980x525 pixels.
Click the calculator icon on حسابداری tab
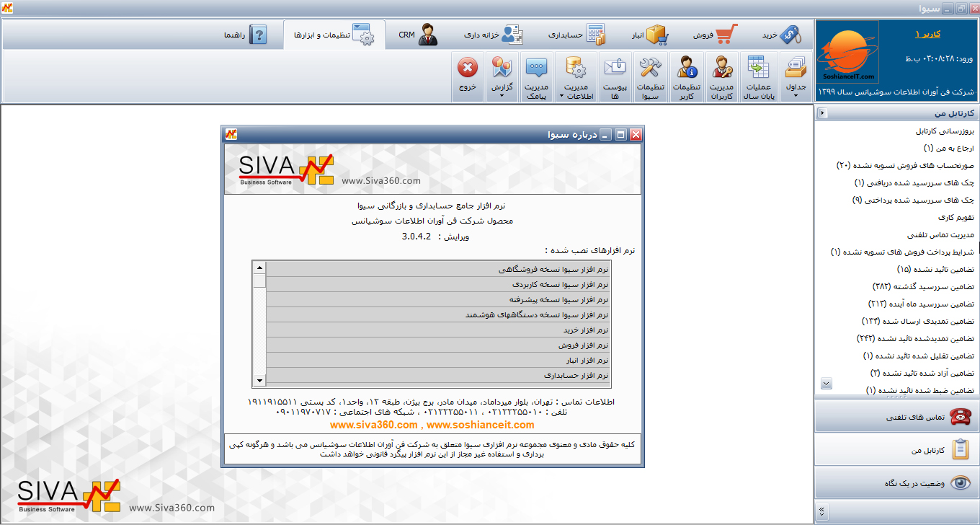595,35
